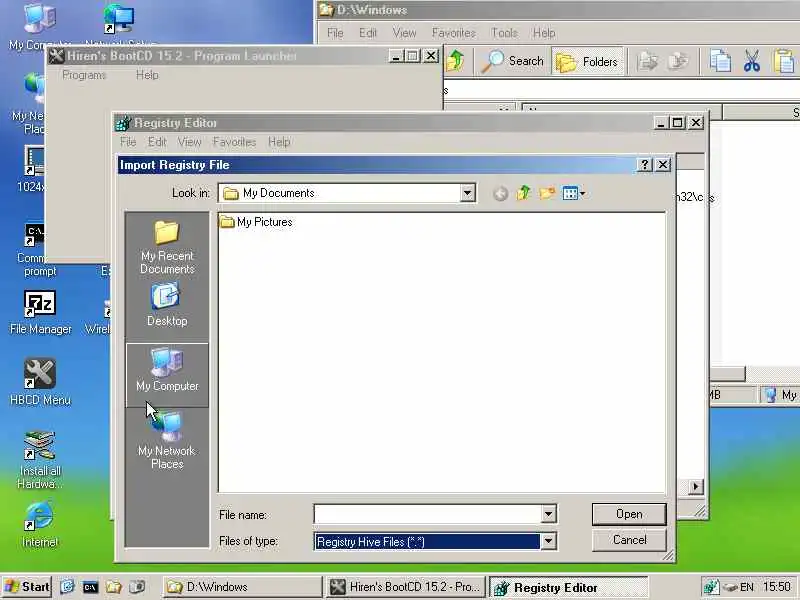The image size is (800, 600).
Task: Open the Registry Editor Favorites menu
Action: click(x=234, y=142)
